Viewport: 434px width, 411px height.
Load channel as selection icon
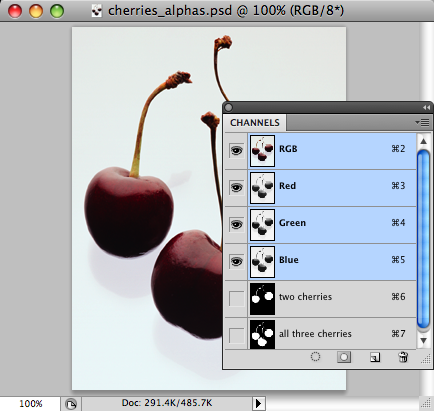[315, 357]
